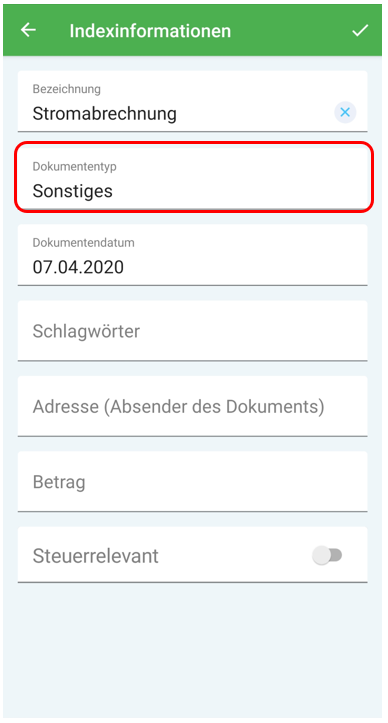This screenshot has height=723, width=388.
Task: Clear the Bezeichnung field with the X icon
Action: (x=345, y=112)
